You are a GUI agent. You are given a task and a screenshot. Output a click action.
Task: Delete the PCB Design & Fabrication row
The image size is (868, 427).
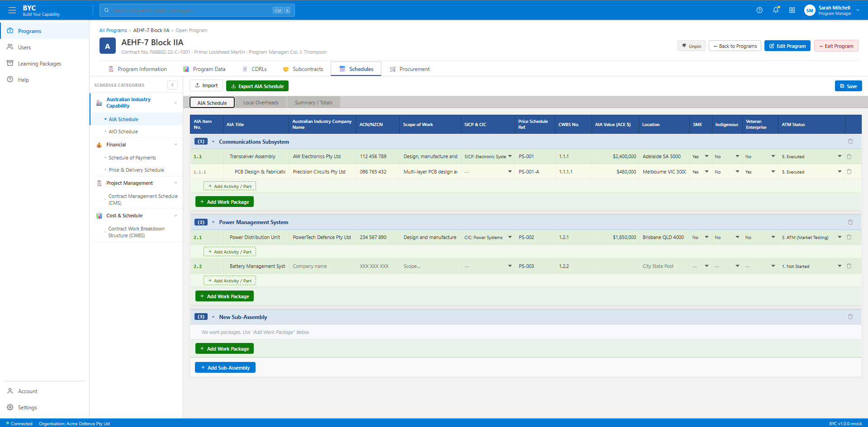(x=849, y=172)
